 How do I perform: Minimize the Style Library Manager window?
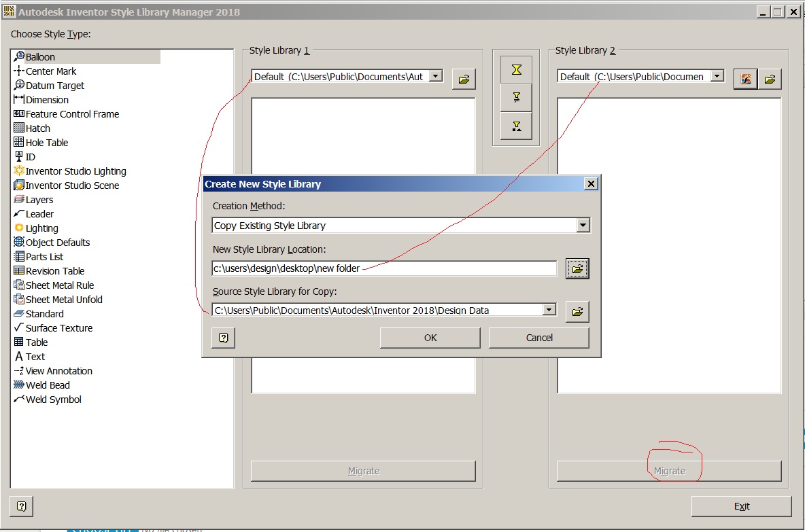(763, 12)
